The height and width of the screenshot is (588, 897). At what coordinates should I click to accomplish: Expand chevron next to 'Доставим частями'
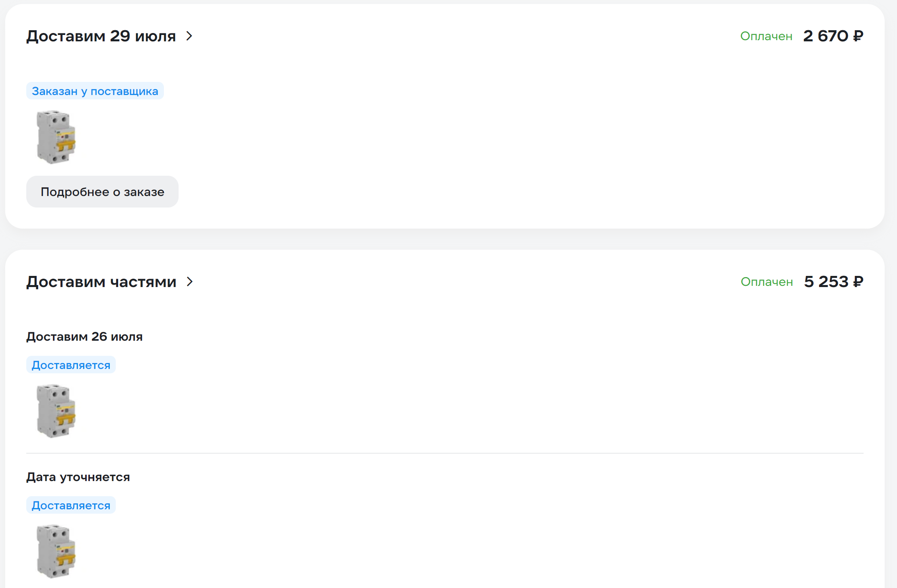(x=190, y=282)
